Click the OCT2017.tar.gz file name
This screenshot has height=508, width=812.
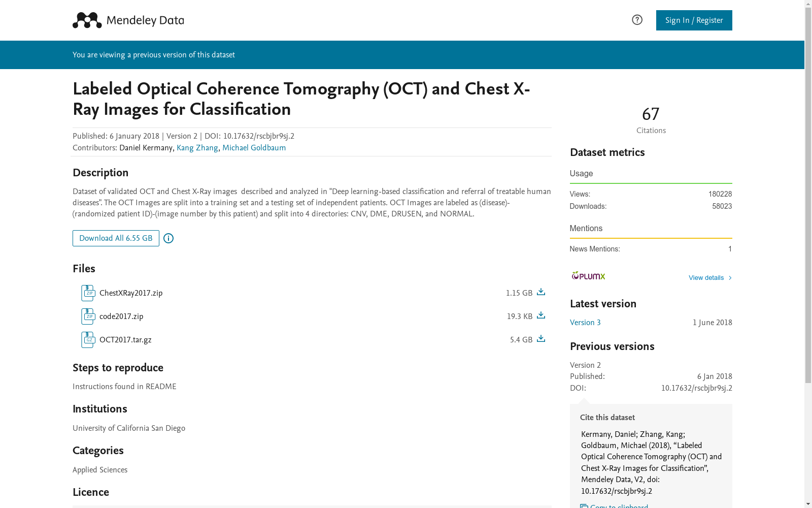click(125, 340)
